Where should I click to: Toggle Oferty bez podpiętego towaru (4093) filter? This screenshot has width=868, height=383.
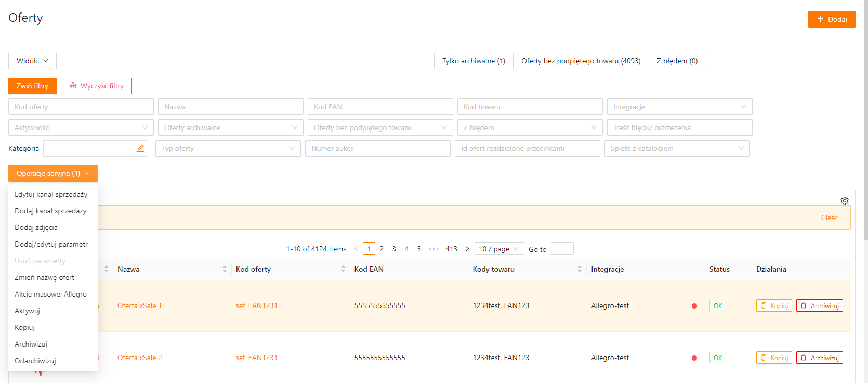[x=581, y=61]
